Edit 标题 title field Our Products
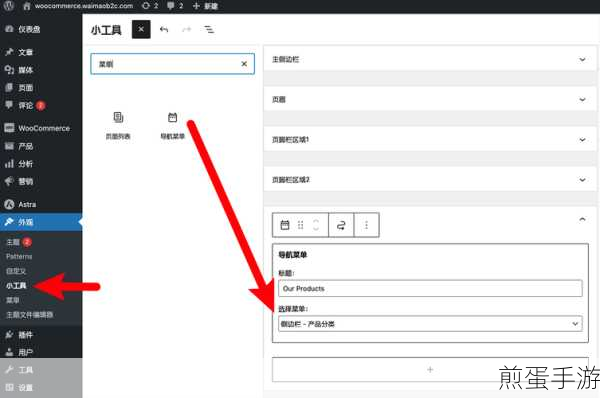Screen dimensions: 600x398 430,289
